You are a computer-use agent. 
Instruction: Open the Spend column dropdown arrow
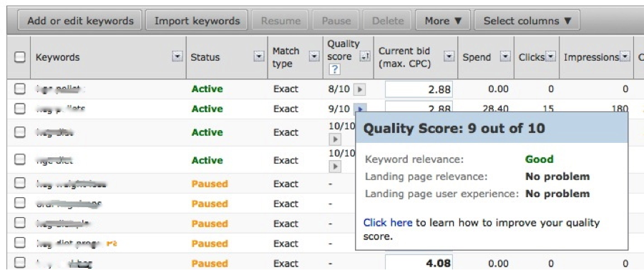click(x=506, y=57)
